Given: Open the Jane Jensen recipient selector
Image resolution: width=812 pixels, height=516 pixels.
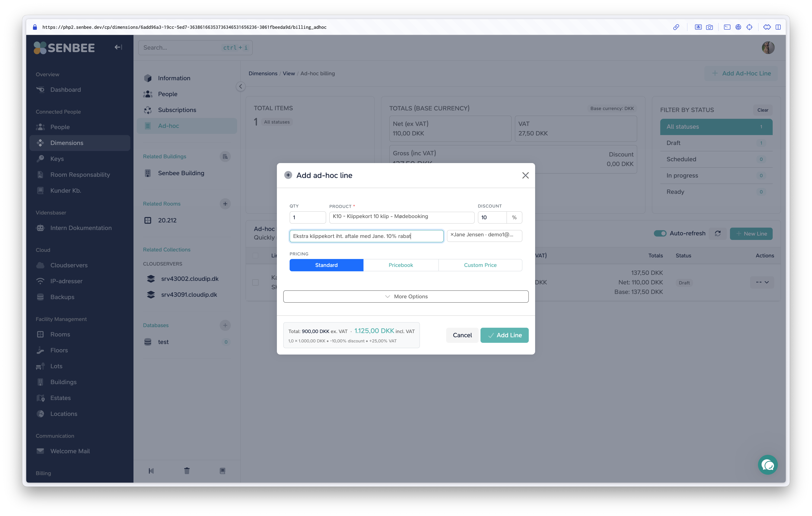Looking at the screenshot, I should (x=484, y=236).
